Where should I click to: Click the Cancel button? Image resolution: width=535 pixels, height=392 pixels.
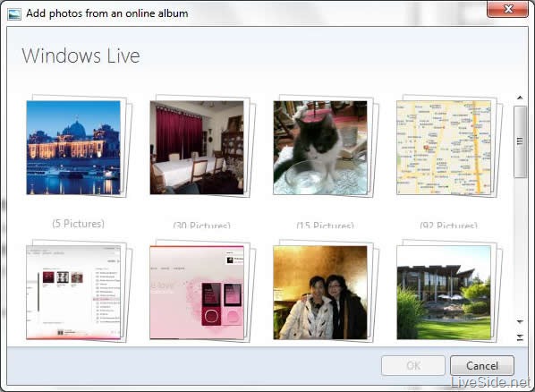click(x=482, y=366)
